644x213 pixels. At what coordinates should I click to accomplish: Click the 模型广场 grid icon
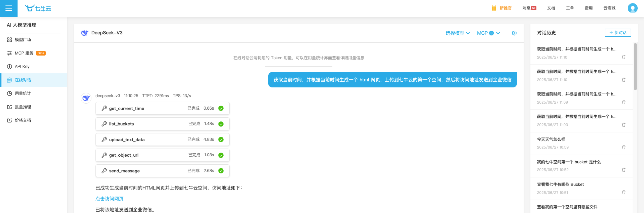pos(9,40)
